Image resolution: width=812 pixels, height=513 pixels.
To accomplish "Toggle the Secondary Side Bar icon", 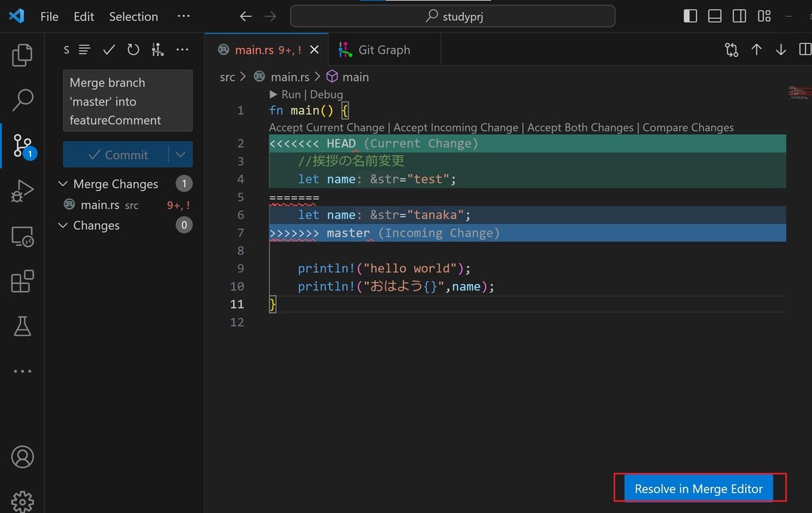I will click(x=739, y=16).
